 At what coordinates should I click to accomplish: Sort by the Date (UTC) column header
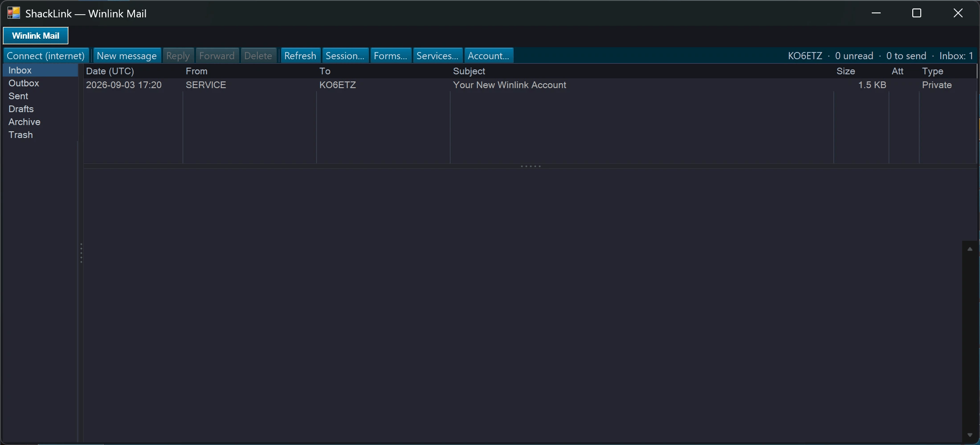tap(133, 71)
